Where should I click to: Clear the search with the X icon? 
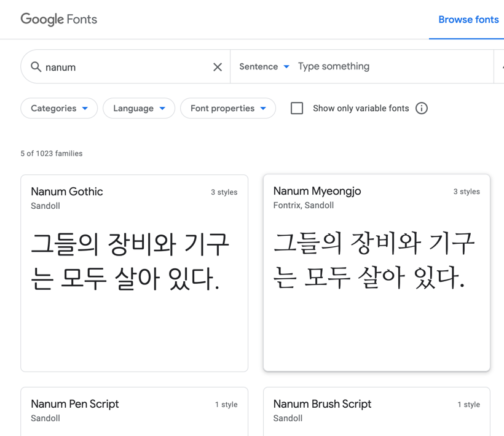pyautogui.click(x=218, y=67)
